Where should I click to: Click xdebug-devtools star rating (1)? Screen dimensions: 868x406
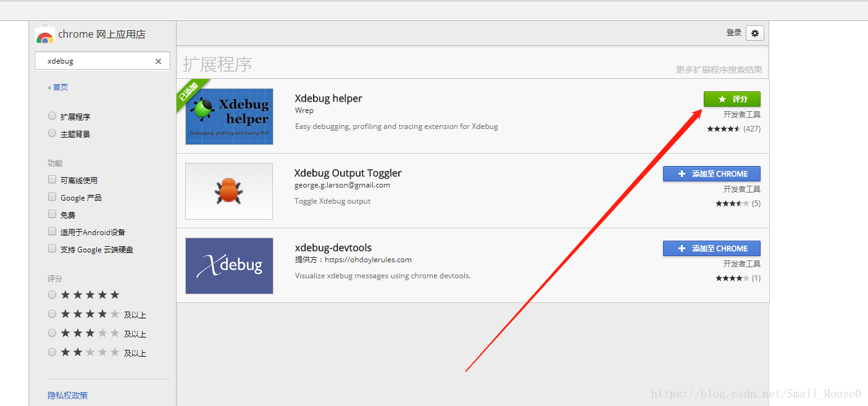[x=738, y=278]
